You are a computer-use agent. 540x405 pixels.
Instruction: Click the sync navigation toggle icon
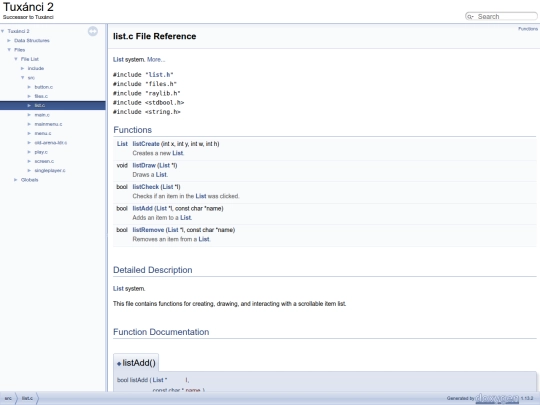[x=93, y=31]
